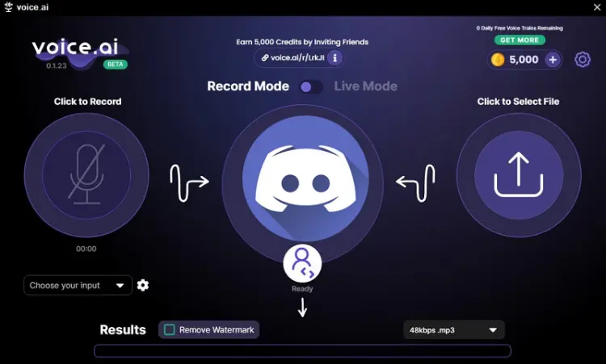Expand the Choose your input dropdown
Image resolution: width=606 pixels, height=364 pixels.
(78, 285)
